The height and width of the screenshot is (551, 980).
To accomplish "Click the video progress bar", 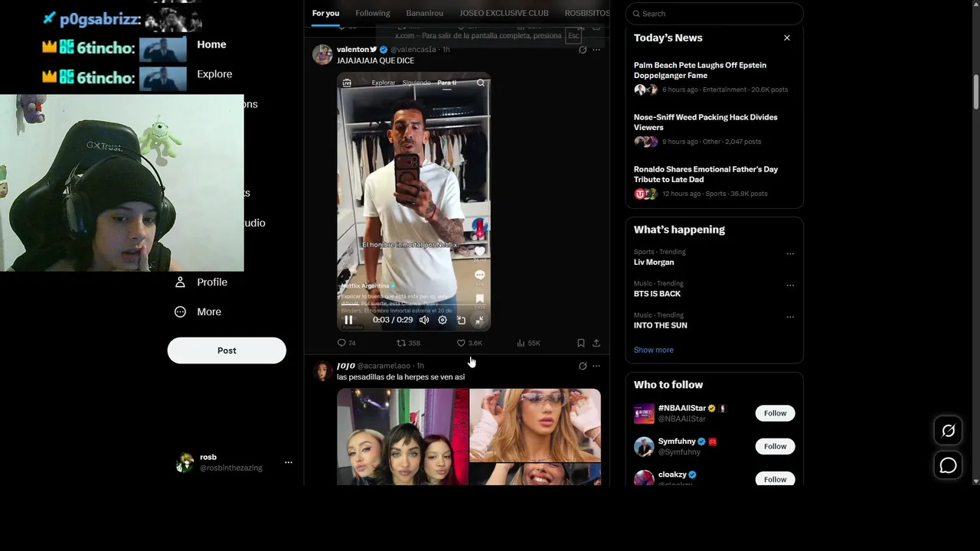I will click(x=413, y=306).
